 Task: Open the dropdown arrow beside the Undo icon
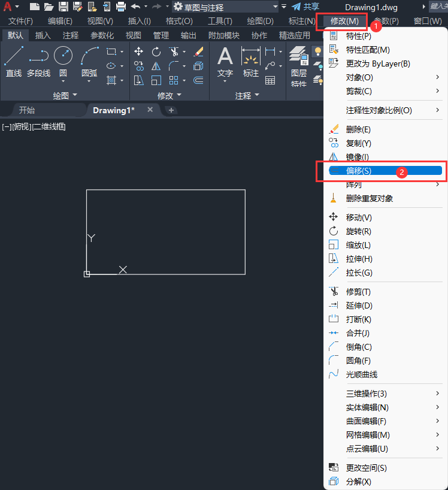tap(146, 6)
